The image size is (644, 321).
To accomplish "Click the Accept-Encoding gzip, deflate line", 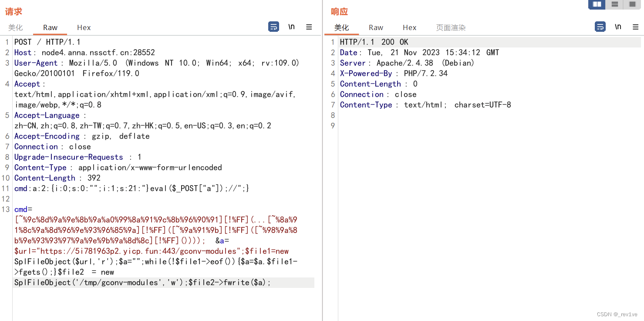I will (x=82, y=136).
